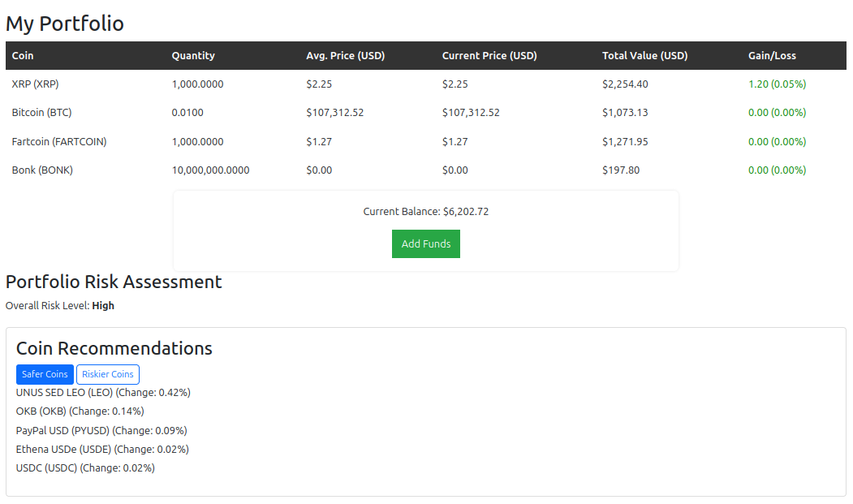Click the Add Funds button

click(425, 244)
